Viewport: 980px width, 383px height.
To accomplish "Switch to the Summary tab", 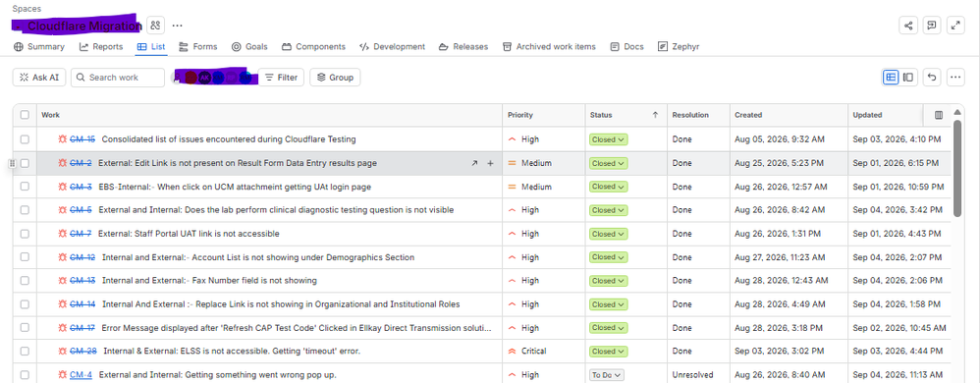I will coord(38,47).
